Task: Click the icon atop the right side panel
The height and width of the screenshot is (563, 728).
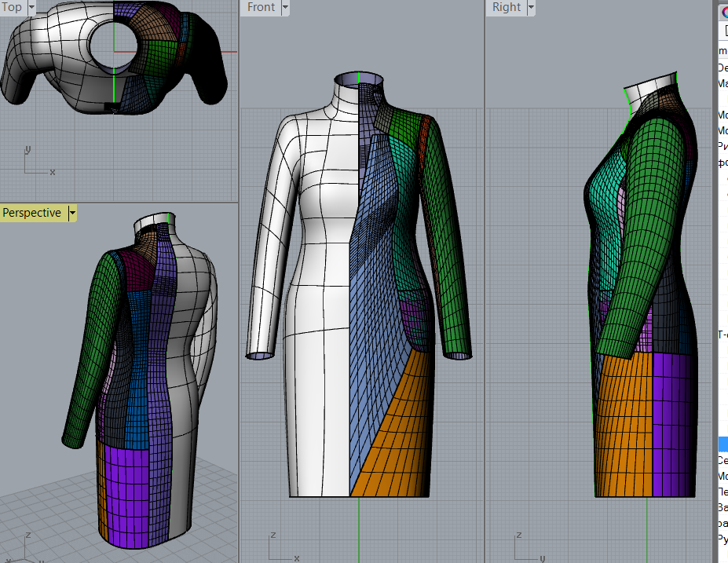Action: click(x=724, y=11)
